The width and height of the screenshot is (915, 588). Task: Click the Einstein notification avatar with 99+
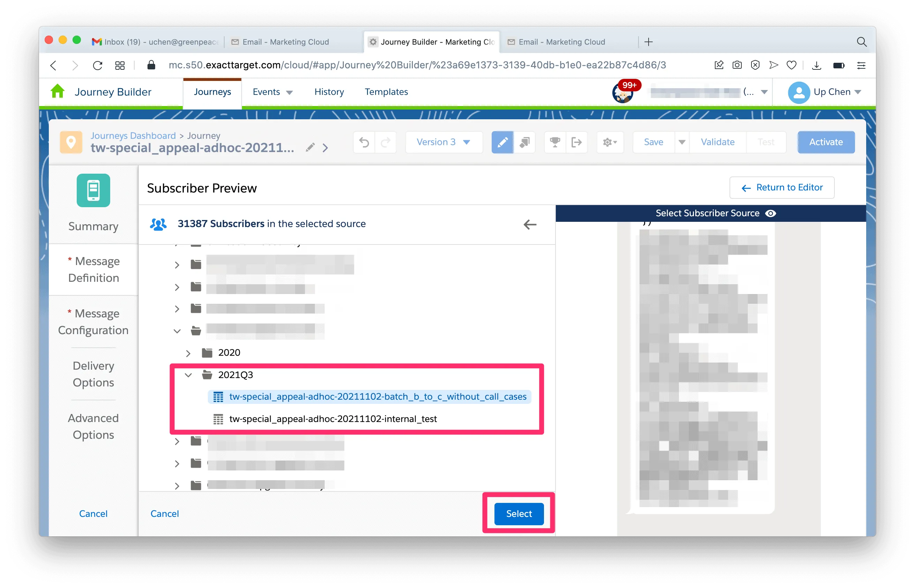623,92
